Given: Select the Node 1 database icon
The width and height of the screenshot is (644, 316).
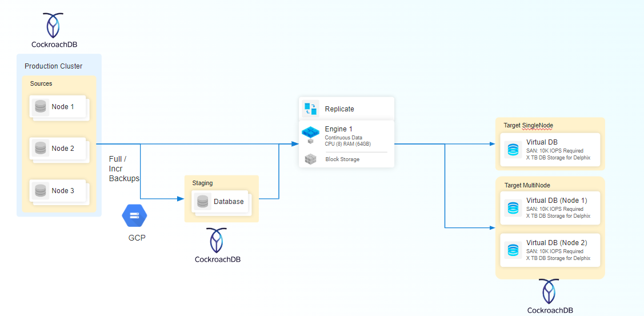Looking at the screenshot, I should [x=40, y=107].
